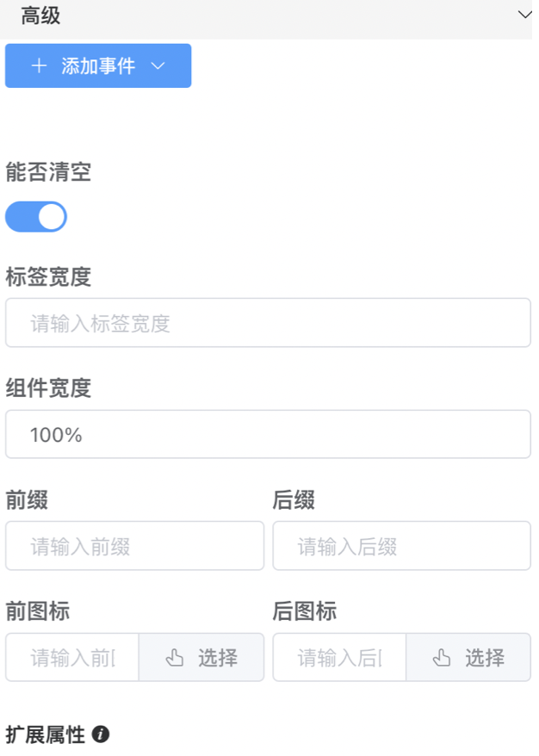Viewport: 539px width, 756px height.
Task: Focus the 标签宽度 input field
Action: pos(268,323)
